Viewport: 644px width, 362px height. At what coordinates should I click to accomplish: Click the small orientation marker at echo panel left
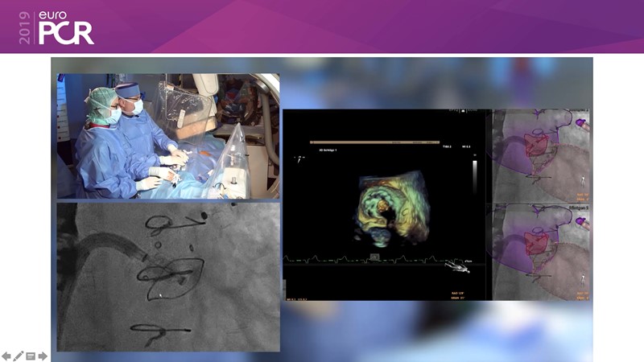(x=300, y=158)
